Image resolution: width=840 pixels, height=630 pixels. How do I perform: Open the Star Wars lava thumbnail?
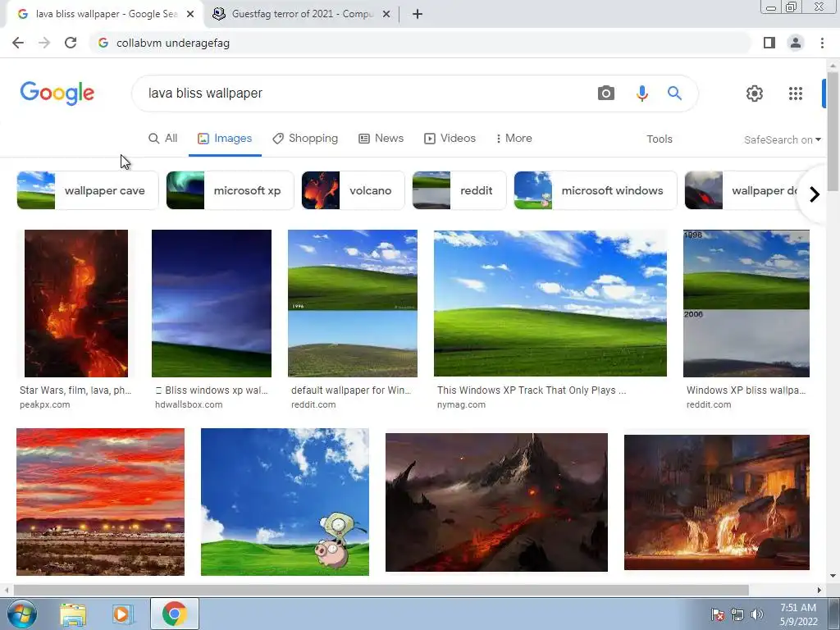click(76, 304)
